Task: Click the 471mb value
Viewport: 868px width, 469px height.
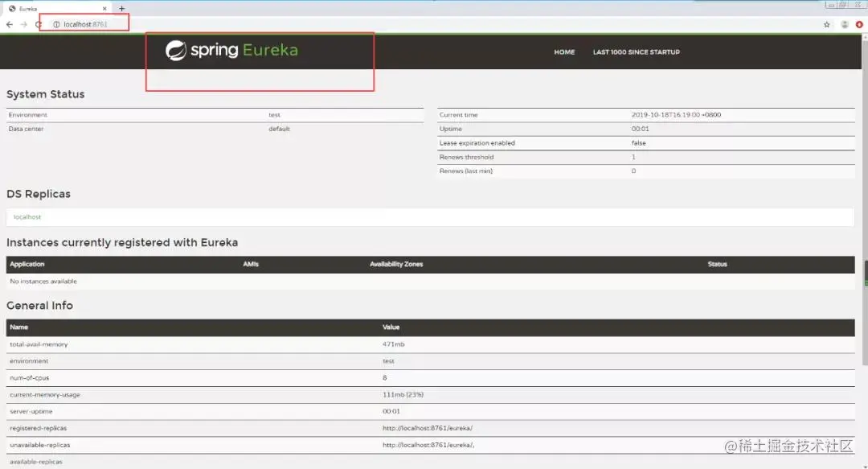Action: point(393,344)
